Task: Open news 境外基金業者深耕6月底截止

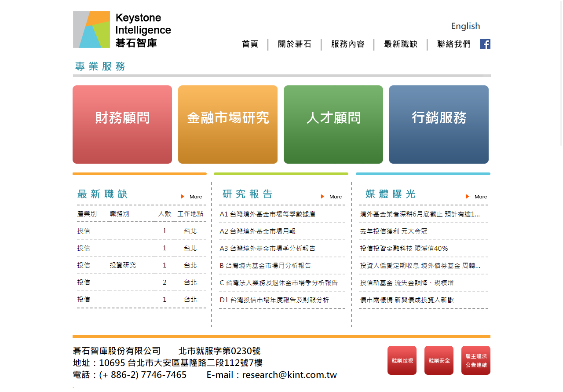Action: coord(420,214)
